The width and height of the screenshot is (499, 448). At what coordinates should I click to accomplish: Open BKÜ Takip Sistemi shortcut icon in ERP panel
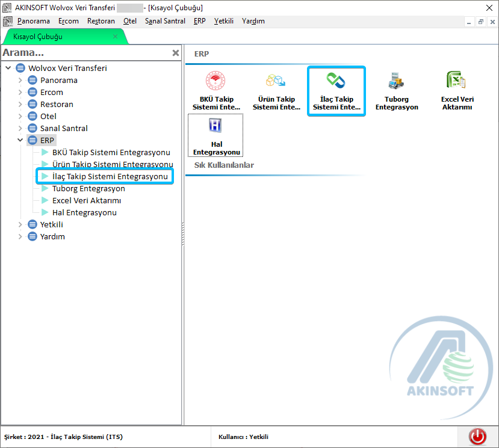(x=215, y=81)
